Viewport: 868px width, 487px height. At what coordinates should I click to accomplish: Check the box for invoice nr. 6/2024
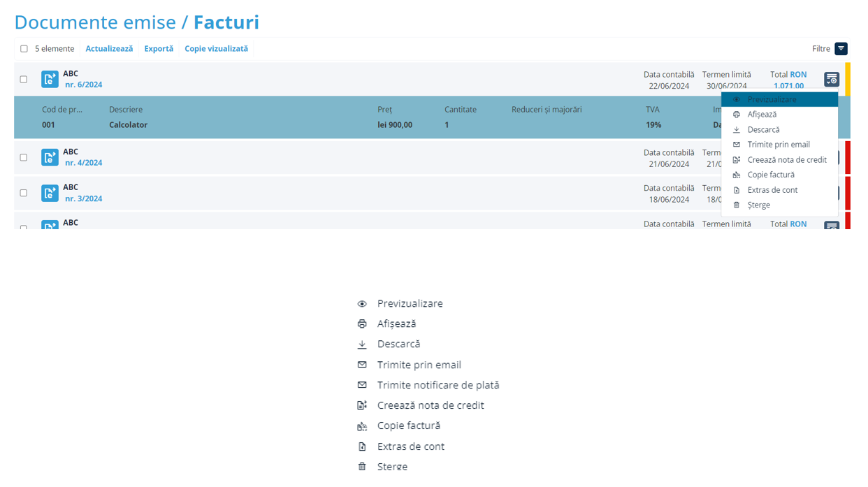click(x=24, y=80)
